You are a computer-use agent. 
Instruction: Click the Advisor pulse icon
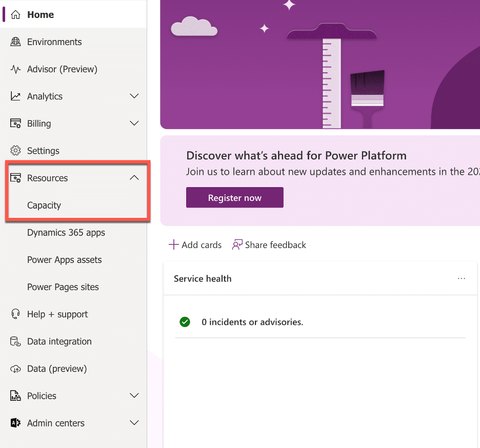[15, 69]
